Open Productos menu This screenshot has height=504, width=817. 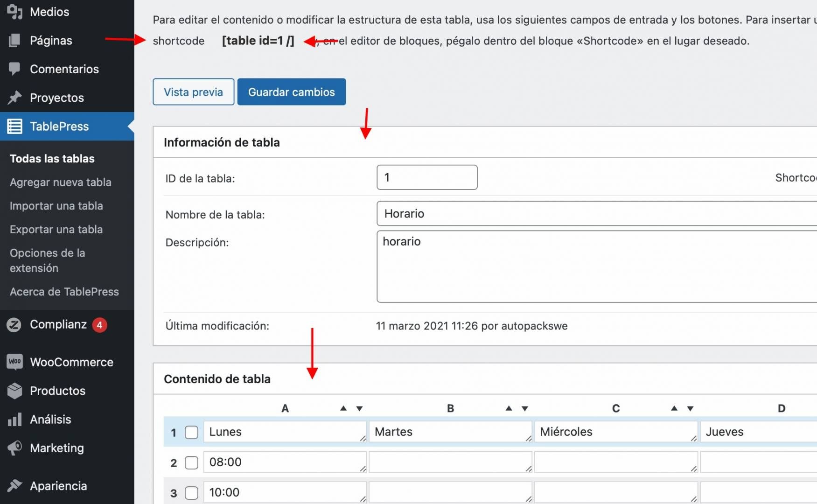point(67,391)
